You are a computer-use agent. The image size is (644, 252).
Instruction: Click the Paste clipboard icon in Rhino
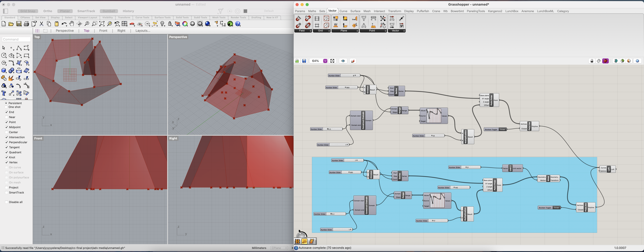click(x=56, y=24)
